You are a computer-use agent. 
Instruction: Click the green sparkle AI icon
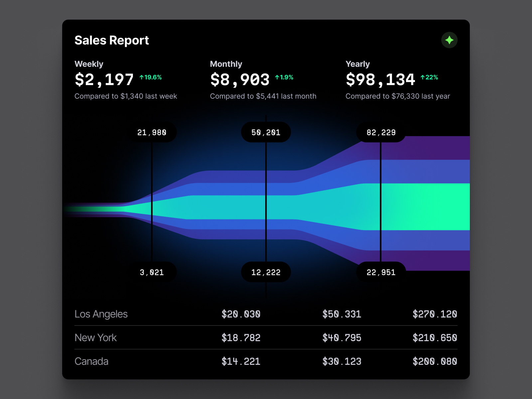tap(450, 40)
